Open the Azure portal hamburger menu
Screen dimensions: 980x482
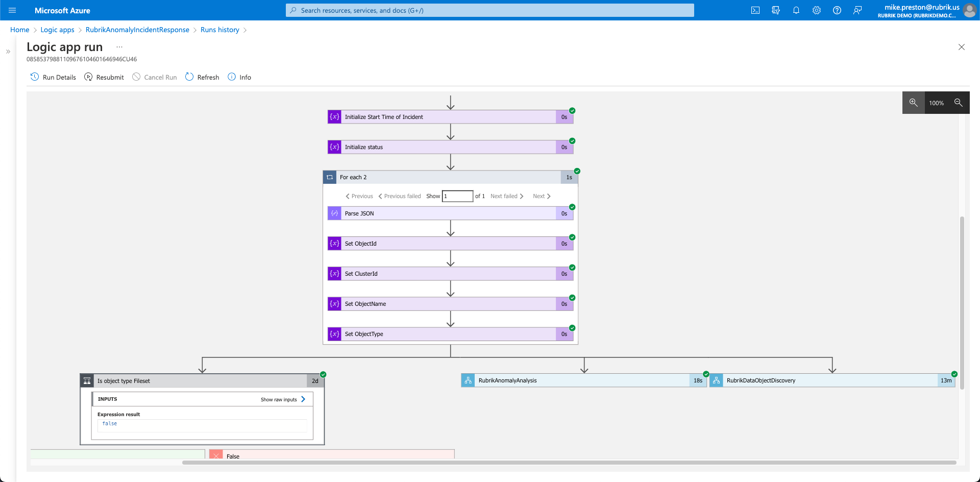12,10
